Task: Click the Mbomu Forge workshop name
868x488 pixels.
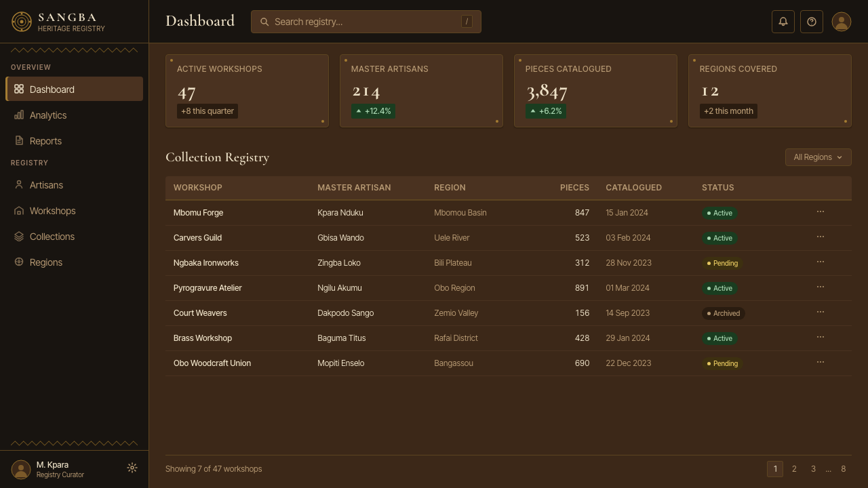Action: [198, 213]
